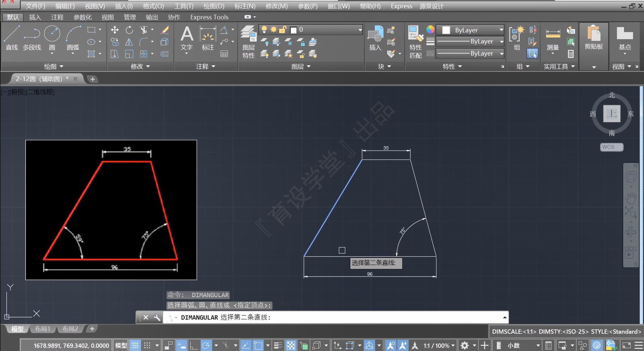
Task: Click the WCS coordinate system button
Action: pyautogui.click(x=612, y=147)
